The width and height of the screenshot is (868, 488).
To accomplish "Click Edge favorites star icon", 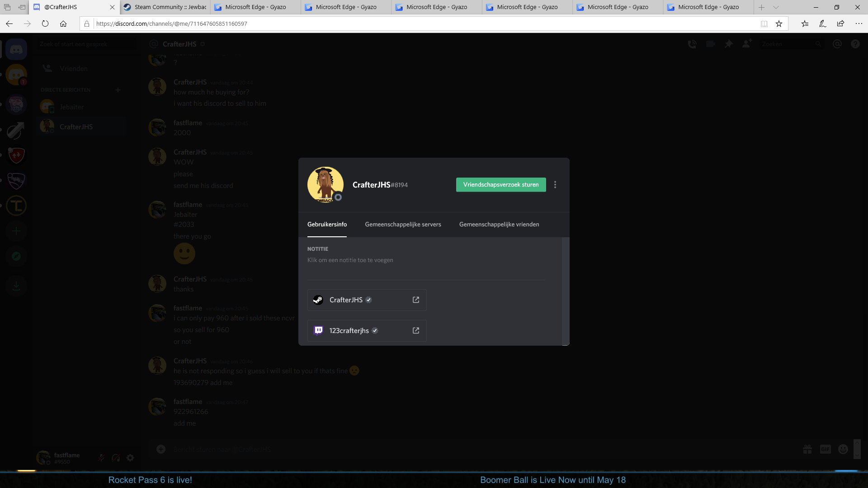I will click(779, 24).
